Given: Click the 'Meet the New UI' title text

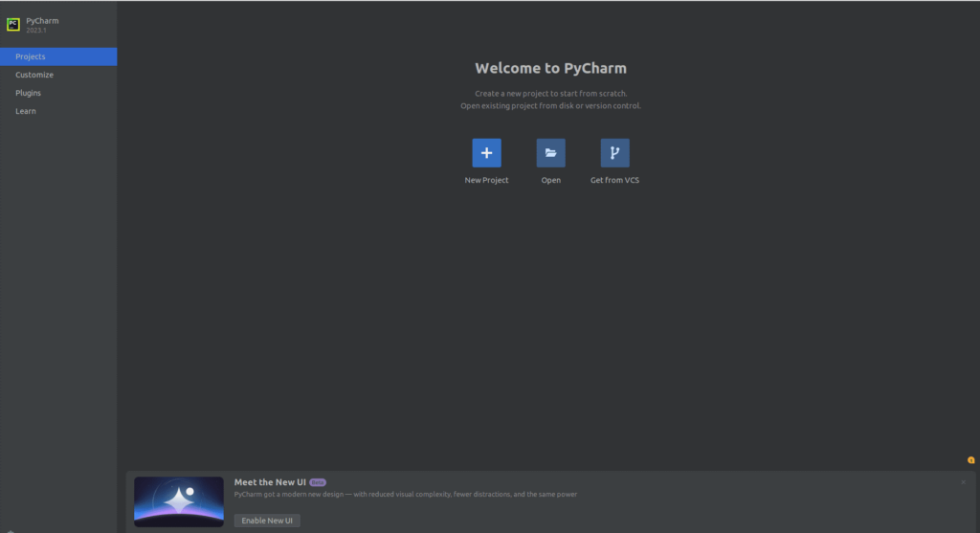Looking at the screenshot, I should coord(270,482).
